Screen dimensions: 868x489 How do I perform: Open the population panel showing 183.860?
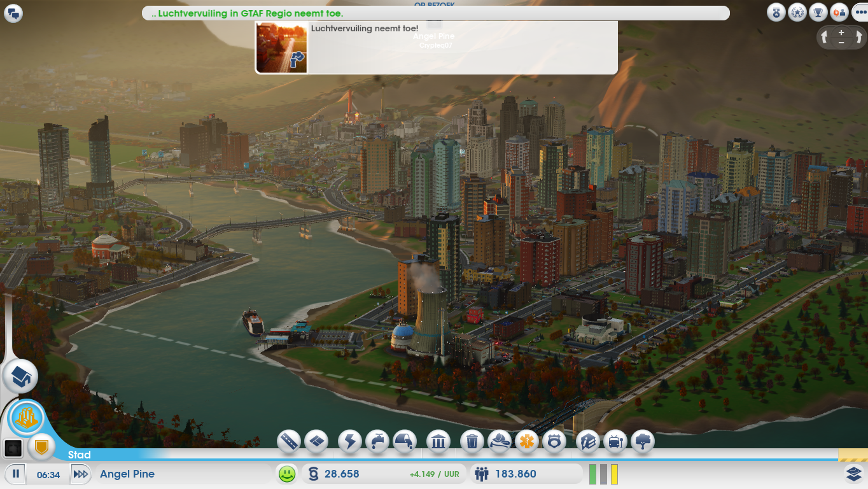[526, 474]
